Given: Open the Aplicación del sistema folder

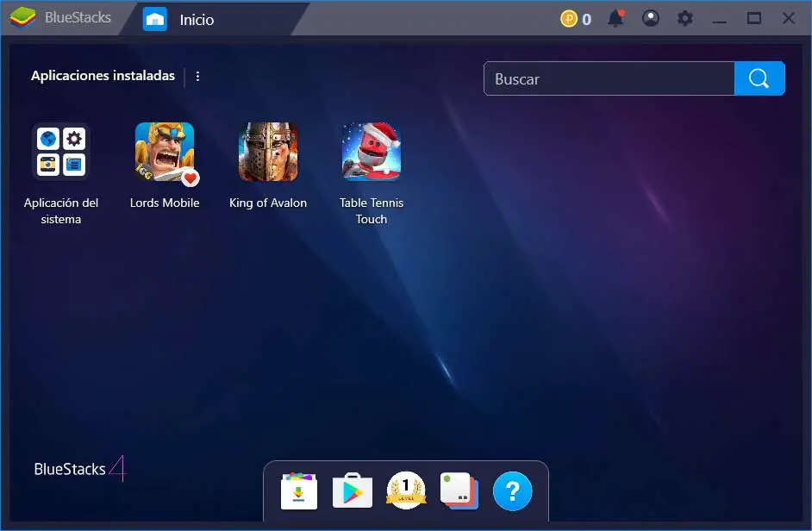Looking at the screenshot, I should 61,151.
